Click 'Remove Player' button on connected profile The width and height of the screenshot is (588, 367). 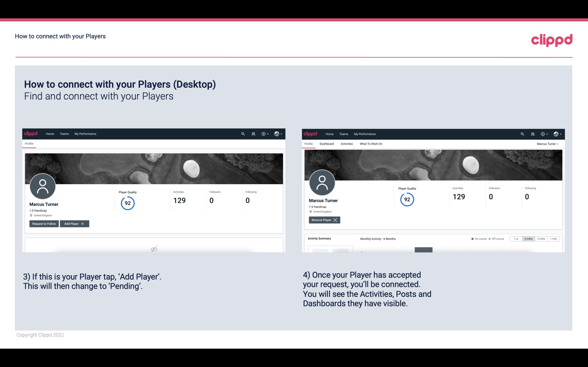(x=324, y=220)
